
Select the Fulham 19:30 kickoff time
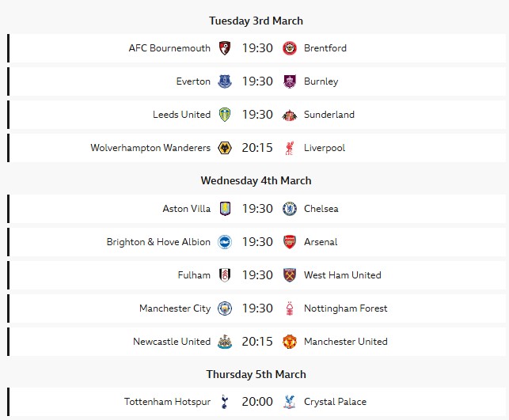coord(257,275)
